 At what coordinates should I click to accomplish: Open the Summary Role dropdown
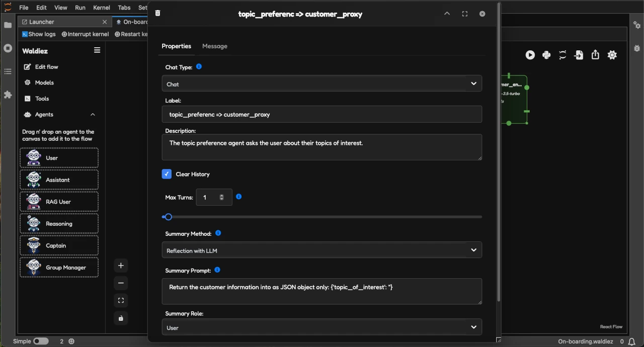pos(321,327)
